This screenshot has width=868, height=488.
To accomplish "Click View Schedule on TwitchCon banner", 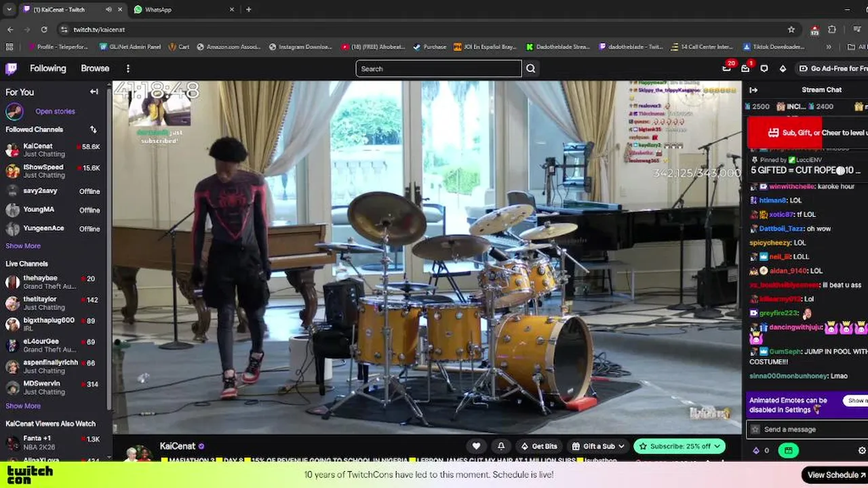I will point(836,475).
